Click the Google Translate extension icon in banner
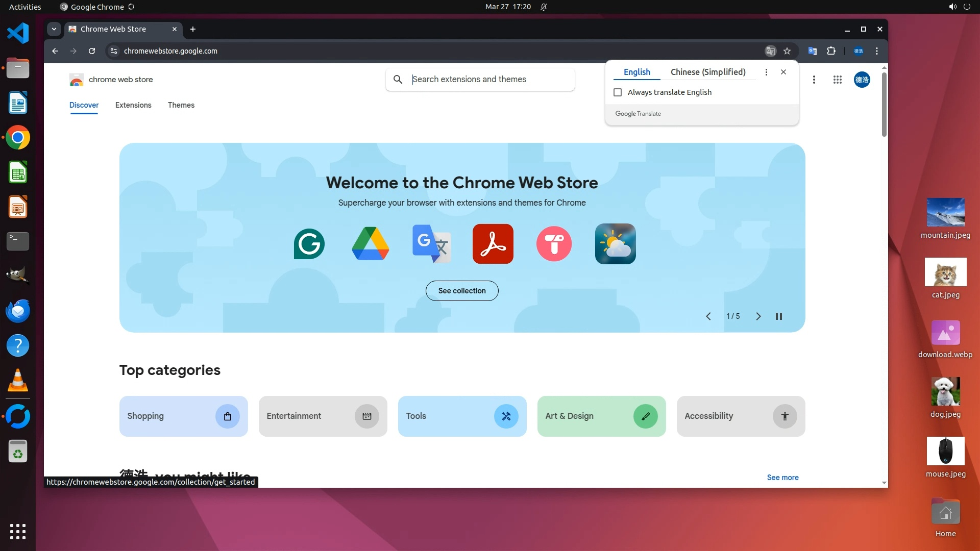 [x=431, y=244]
